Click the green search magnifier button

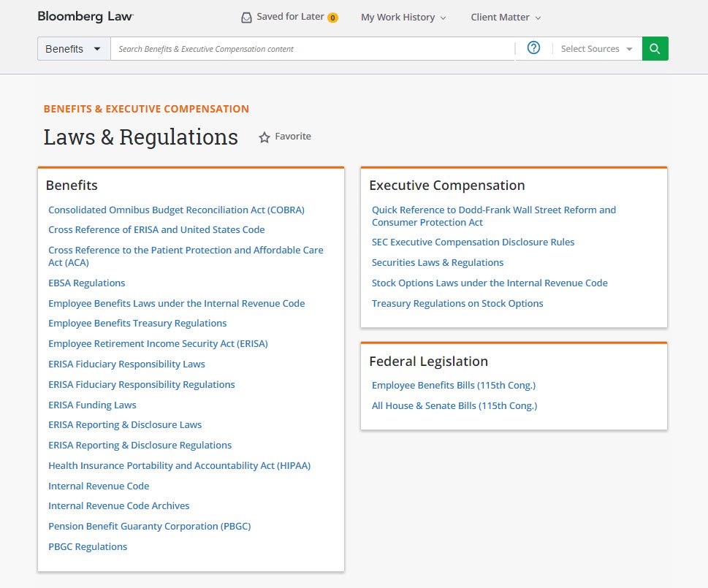point(655,48)
